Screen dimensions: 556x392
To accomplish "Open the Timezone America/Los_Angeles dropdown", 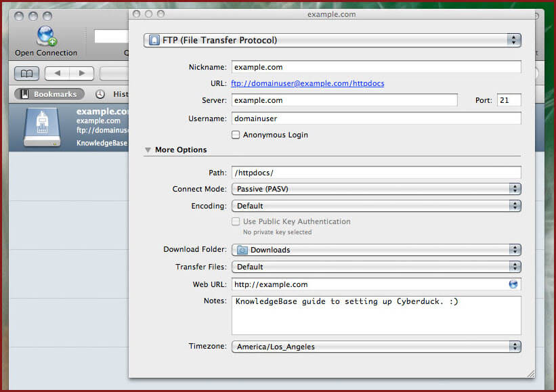I will (376, 347).
